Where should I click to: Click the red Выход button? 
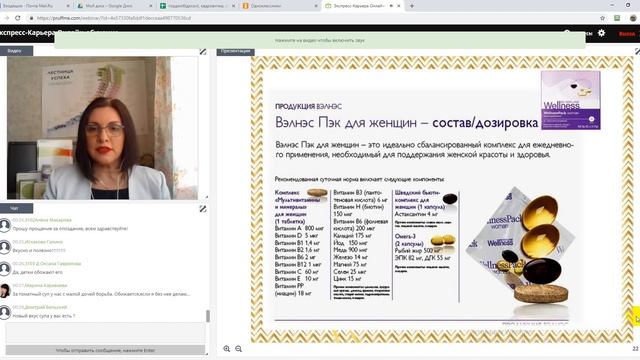coord(627,34)
